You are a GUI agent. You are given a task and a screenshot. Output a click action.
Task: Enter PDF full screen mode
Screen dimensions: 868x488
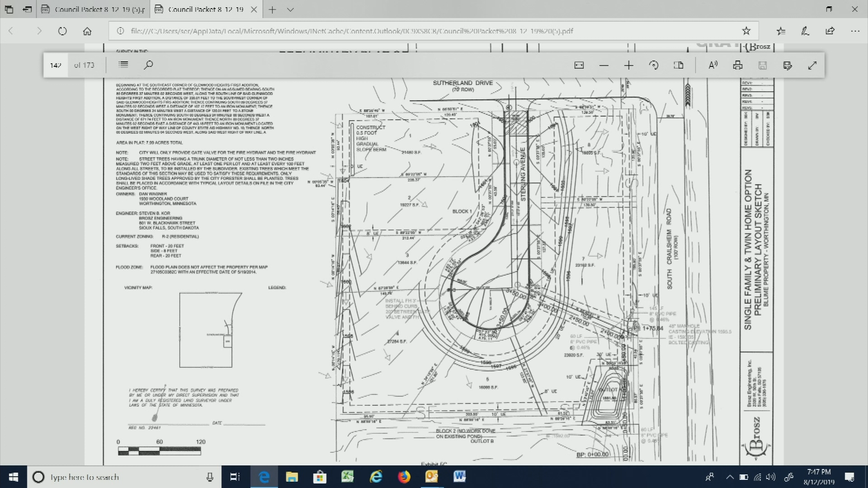(x=812, y=66)
